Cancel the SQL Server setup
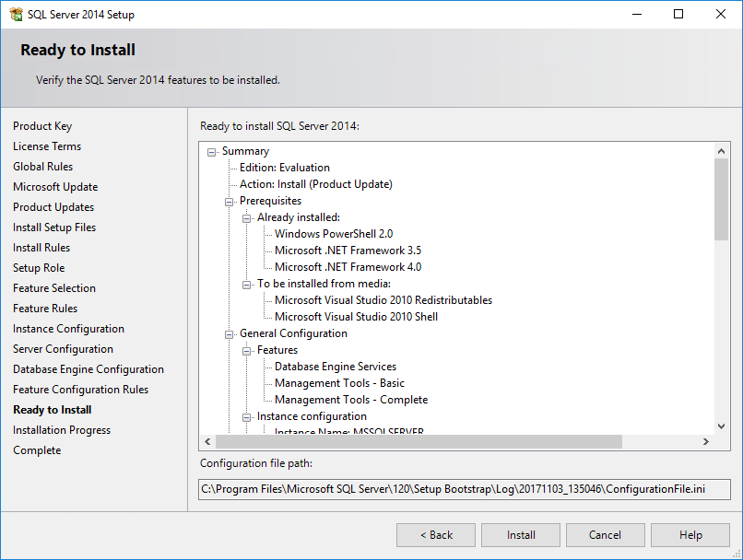743x560 pixels. (605, 535)
